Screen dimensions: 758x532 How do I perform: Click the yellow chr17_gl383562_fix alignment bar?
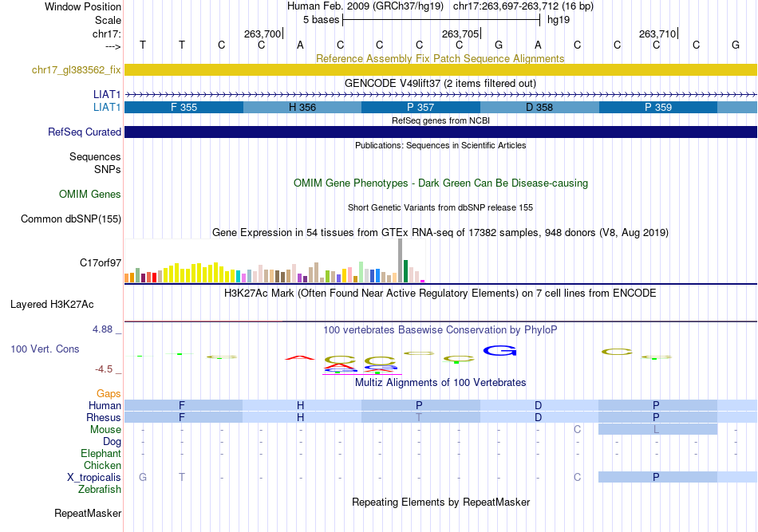440,69
